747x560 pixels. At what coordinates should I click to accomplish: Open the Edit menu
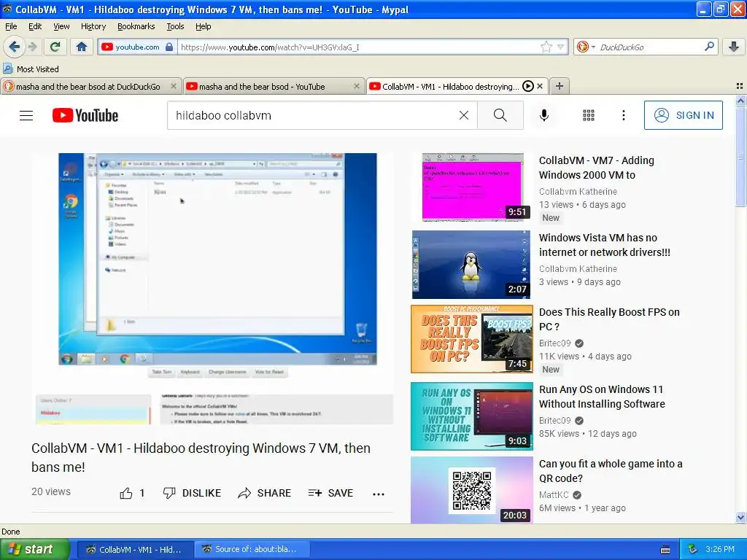[x=35, y=26]
